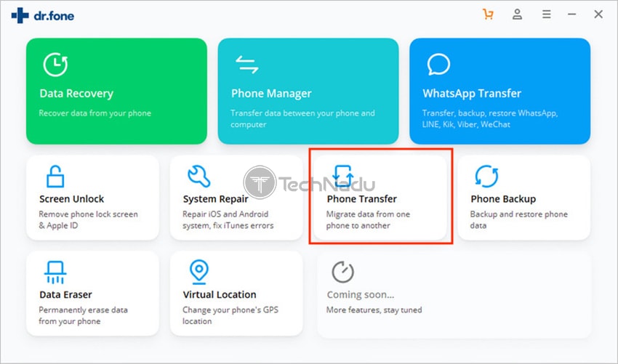
Task: Click 'More features, stay tuned' text
Action: click(x=374, y=310)
